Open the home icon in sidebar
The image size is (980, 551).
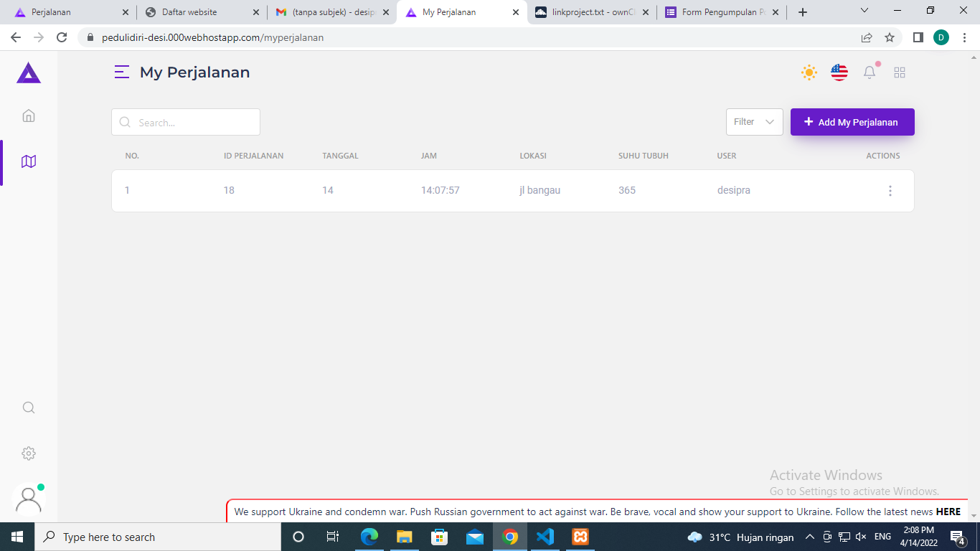29,116
